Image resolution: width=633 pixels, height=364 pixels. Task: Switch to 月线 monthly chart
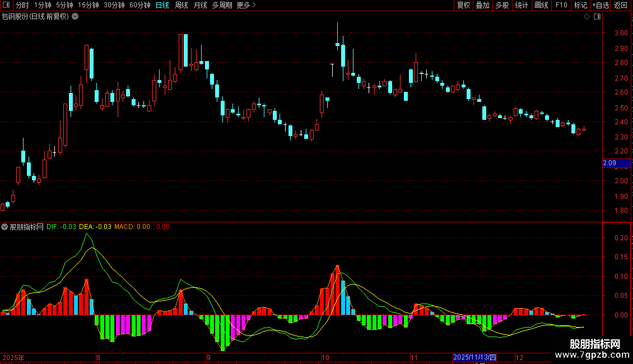[x=200, y=5]
